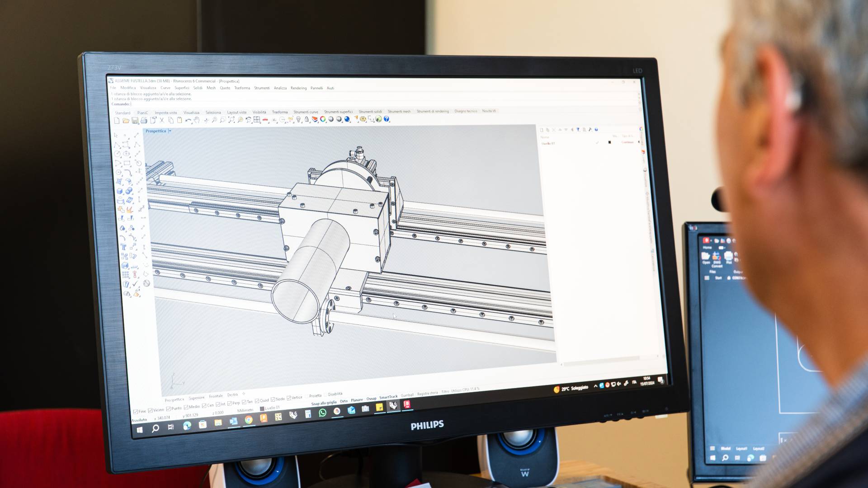The width and height of the screenshot is (868, 488).
Task: Click the Hide objects lightbulb icon
Action: [x=298, y=119]
